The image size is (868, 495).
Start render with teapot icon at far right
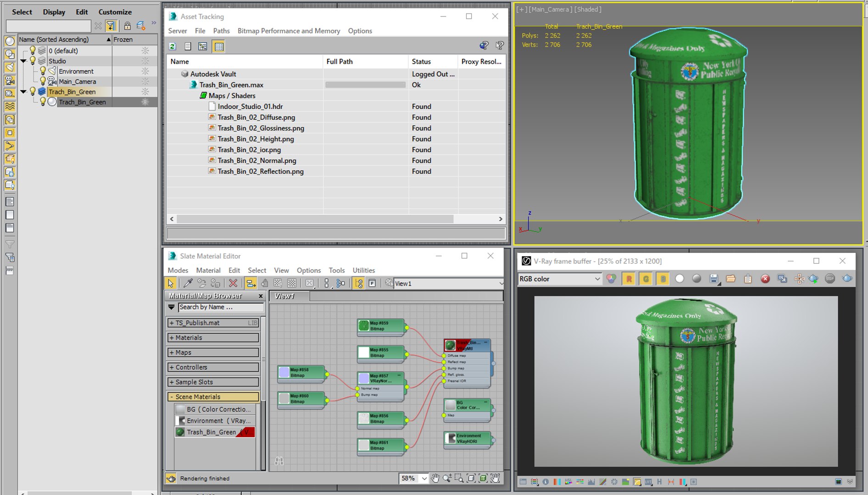(847, 278)
